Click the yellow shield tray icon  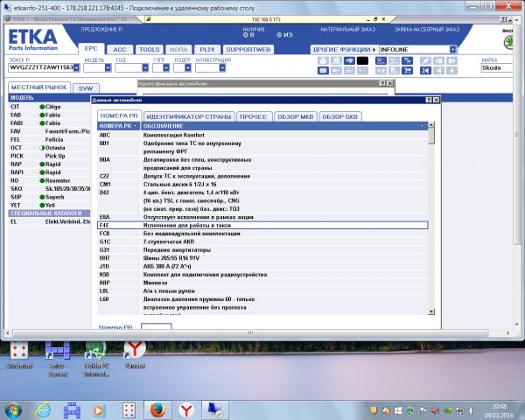(x=374, y=410)
